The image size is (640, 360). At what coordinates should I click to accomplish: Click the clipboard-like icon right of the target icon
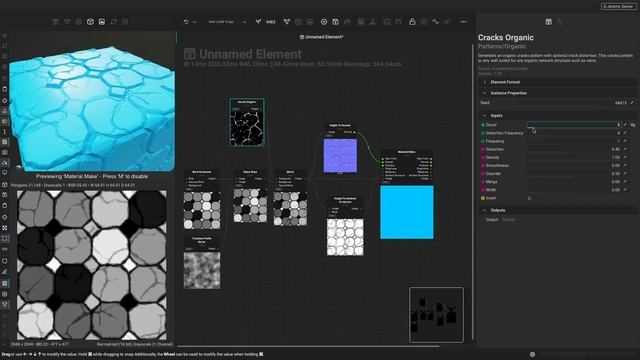(x=336, y=22)
